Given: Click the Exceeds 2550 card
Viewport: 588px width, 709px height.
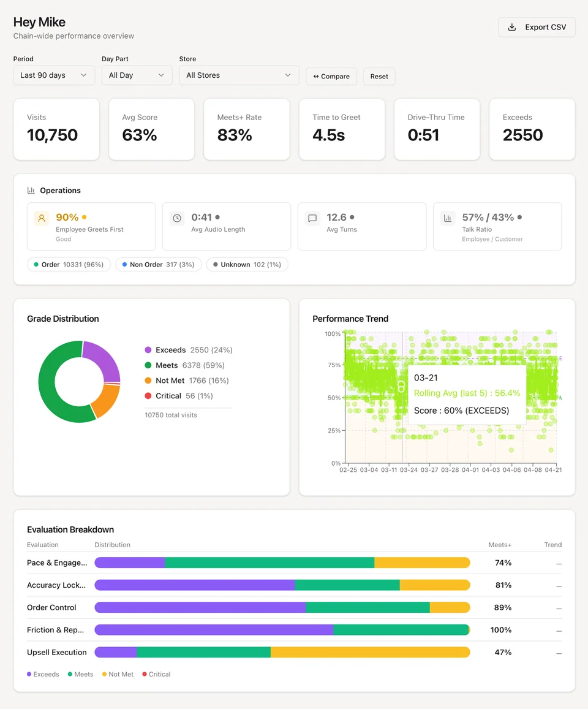Looking at the screenshot, I should click(532, 129).
